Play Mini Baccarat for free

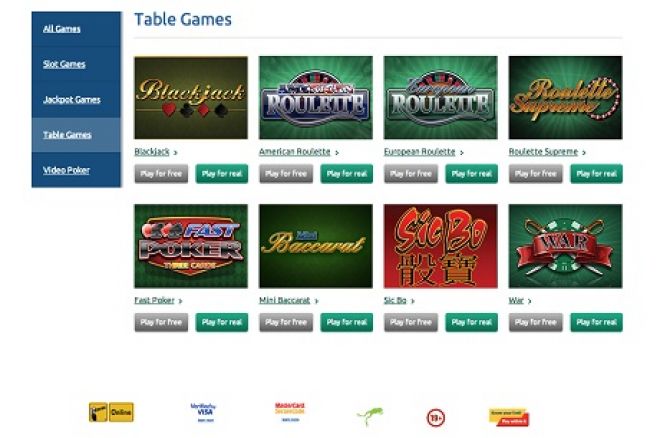click(x=286, y=322)
